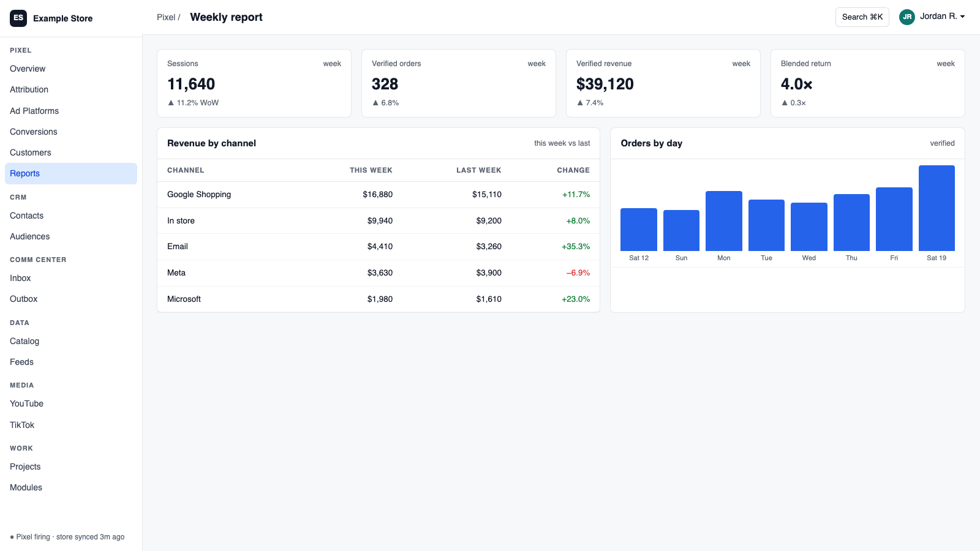980x551 pixels.
Task: Click the Pixel firing status text
Action: tap(67, 537)
